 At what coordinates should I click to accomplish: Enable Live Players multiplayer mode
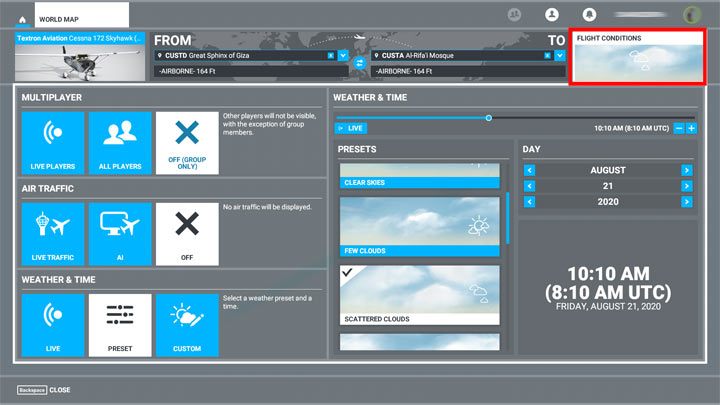[54, 143]
